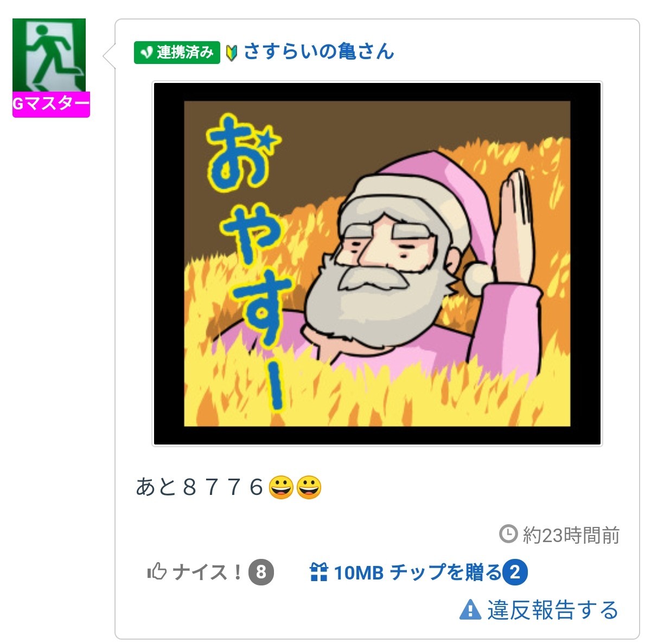View the nice count badge showing 8
Image resolution: width=651 pixels, height=644 pixels.
[x=261, y=572]
